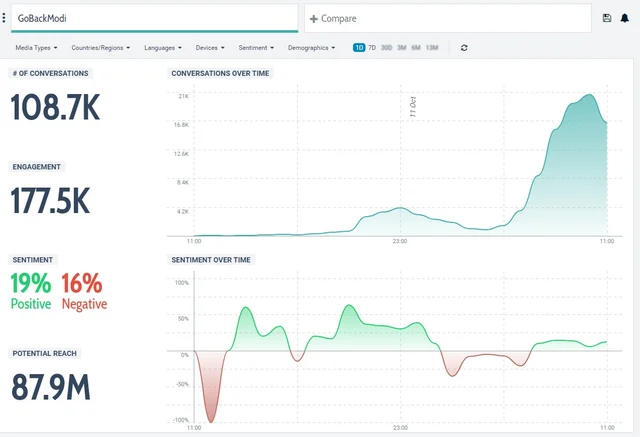Click the GoBackModi search field

tap(155, 18)
